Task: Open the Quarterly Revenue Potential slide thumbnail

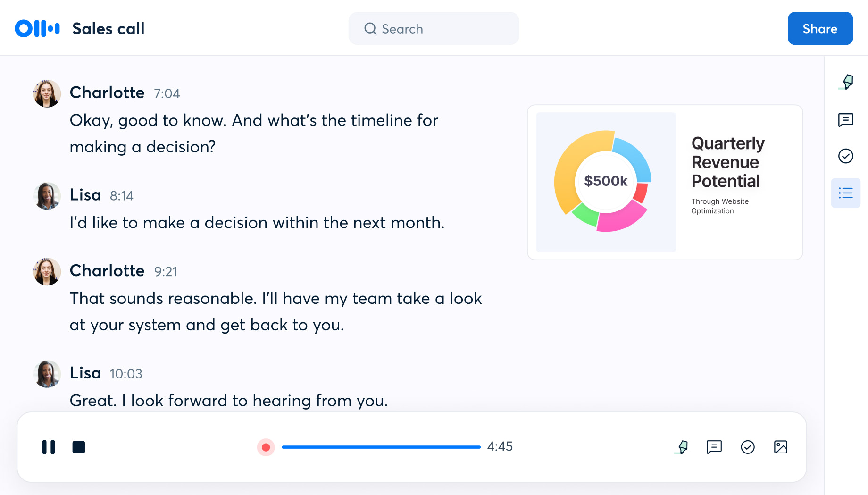Action: 665,182
